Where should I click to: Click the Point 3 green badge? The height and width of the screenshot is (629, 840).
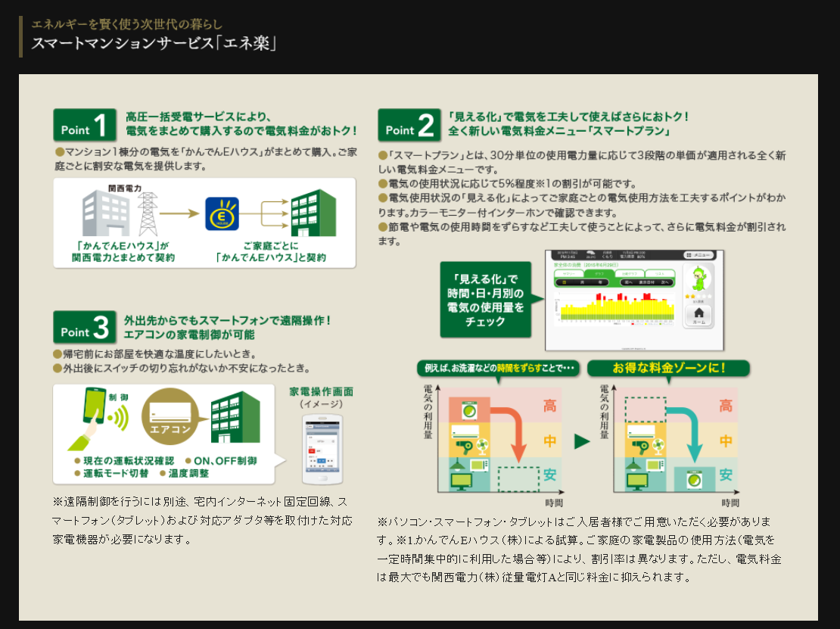tap(85, 328)
